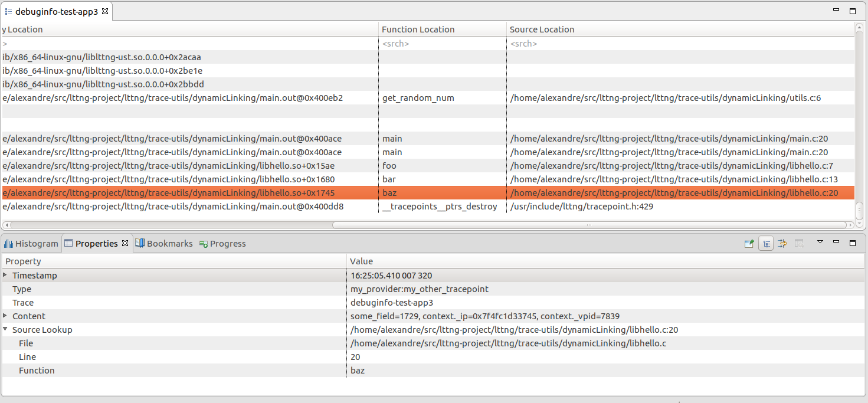Click the disabled Restore Default Value icon
868x403 pixels.
coord(799,244)
